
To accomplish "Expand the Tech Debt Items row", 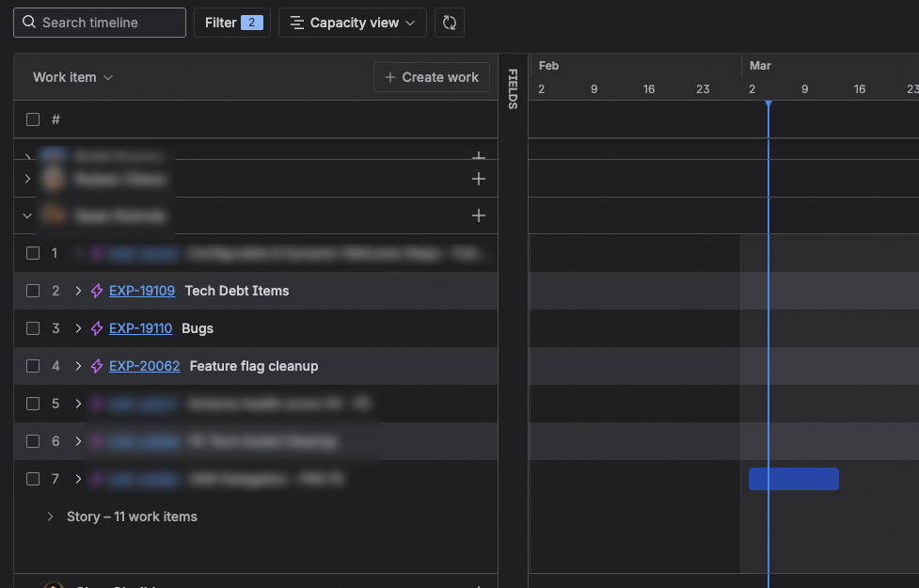I will 78,291.
